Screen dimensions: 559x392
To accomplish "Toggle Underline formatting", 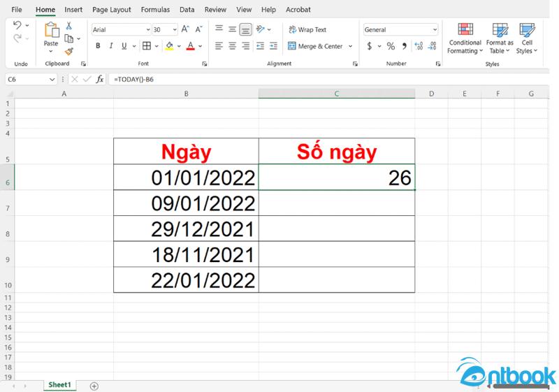I will click(x=124, y=46).
